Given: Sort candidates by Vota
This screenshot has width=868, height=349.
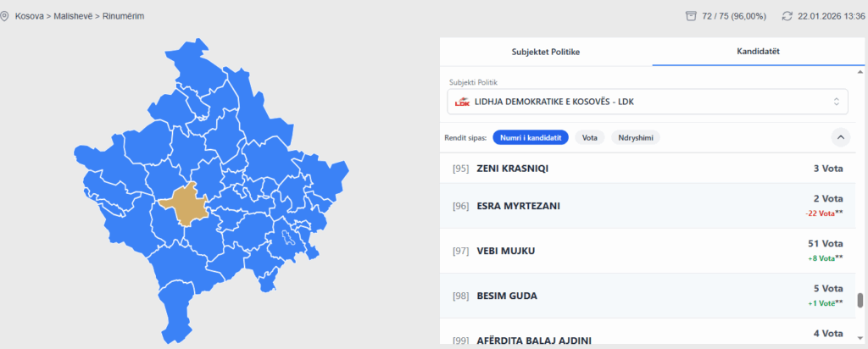Looking at the screenshot, I should pos(589,136).
